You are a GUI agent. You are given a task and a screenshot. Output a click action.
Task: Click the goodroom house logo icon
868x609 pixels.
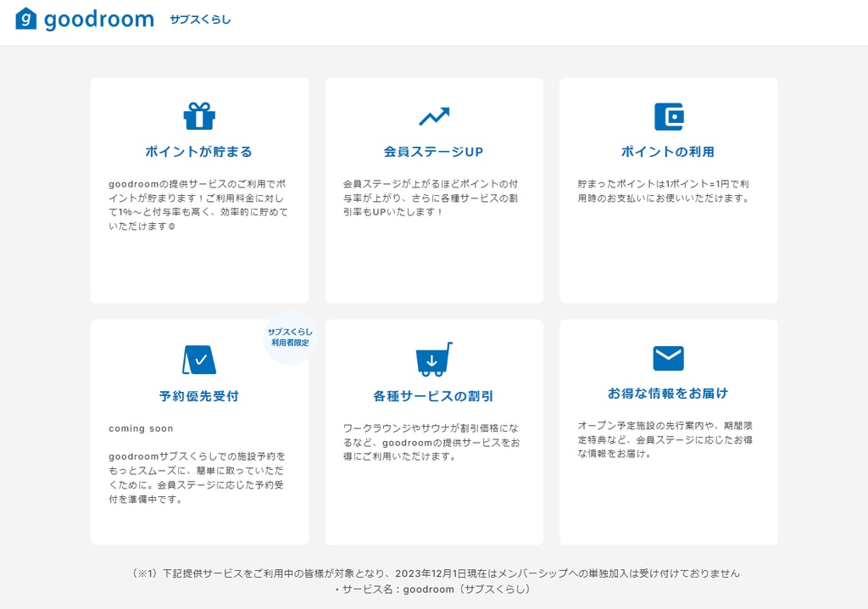[26, 19]
